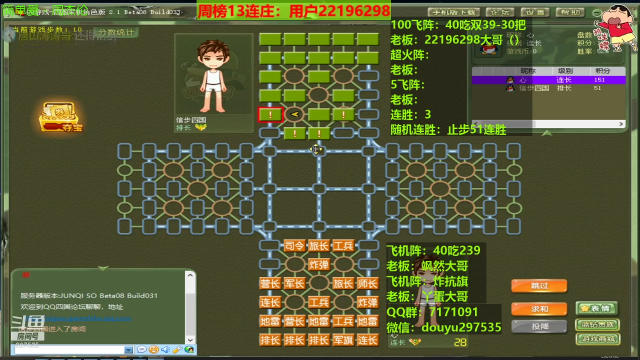Click the chat message input field
Image resolution: width=640 pixels, height=360 pixels.
pyautogui.click(x=69, y=350)
